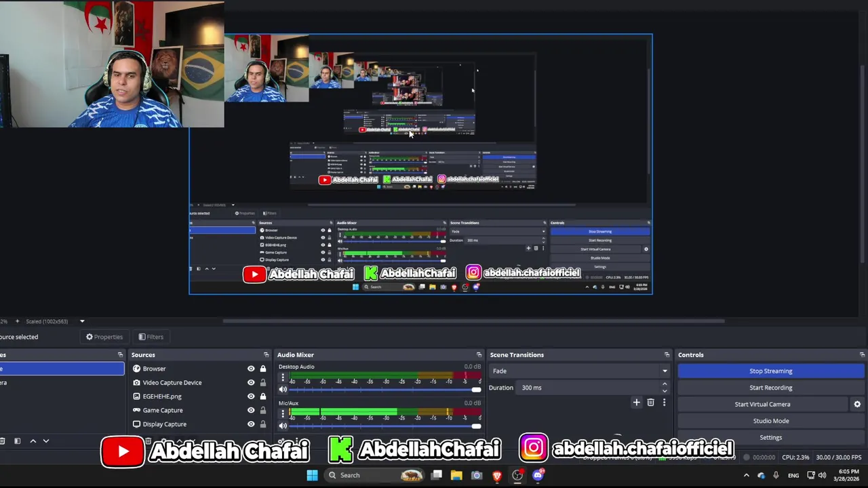Viewport: 868px width, 488px height.
Task: Pop out the Scene Transitions dock
Action: pos(667,354)
